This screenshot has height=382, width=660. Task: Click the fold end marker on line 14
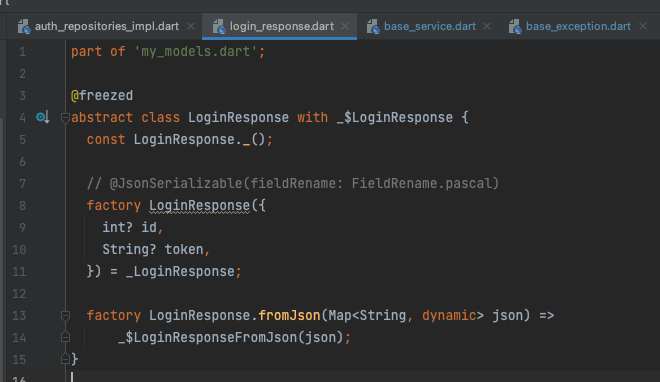pyautogui.click(x=65, y=337)
